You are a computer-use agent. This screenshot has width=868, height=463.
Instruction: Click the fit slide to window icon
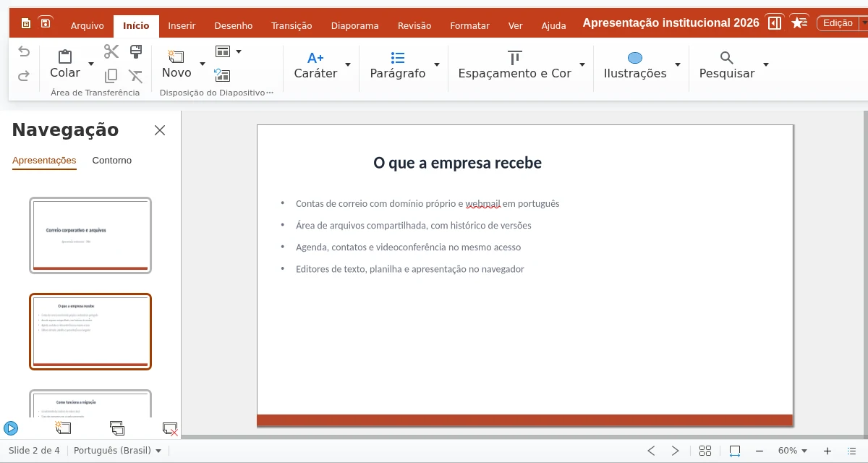coord(735,451)
